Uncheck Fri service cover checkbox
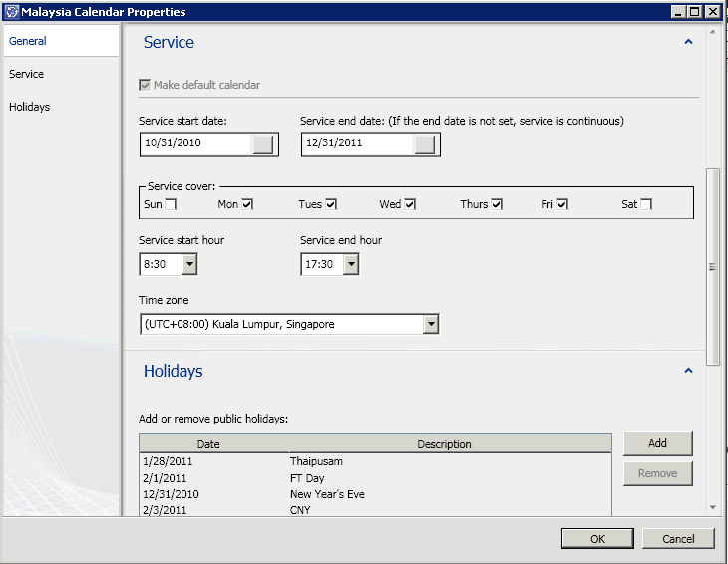728x564 pixels. 562,204
